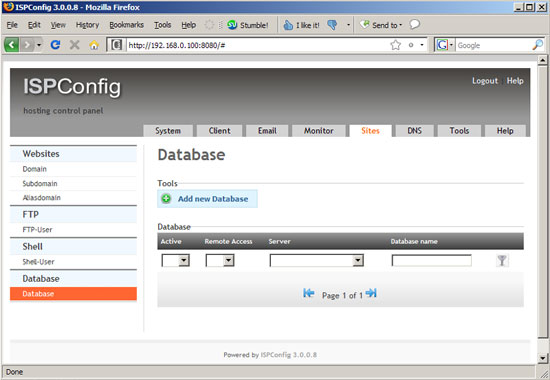Click the browser forward arrow button

[27, 45]
